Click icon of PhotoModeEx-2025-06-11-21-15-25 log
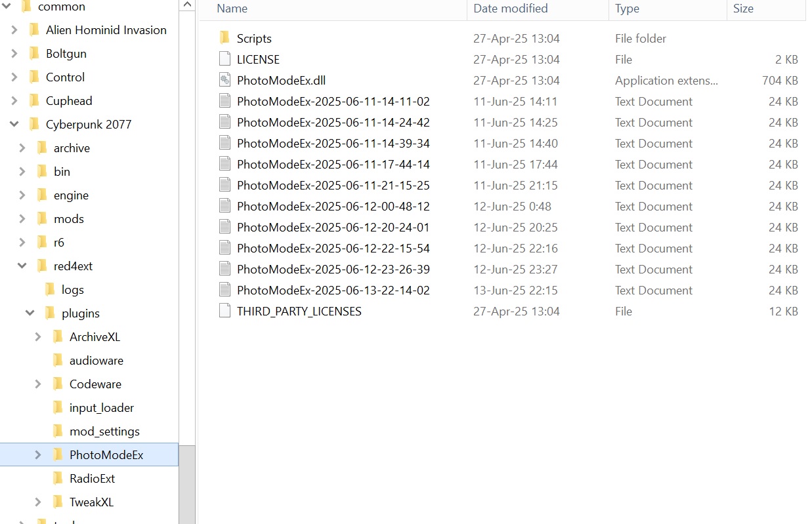Image resolution: width=812 pixels, height=524 pixels. click(x=224, y=185)
